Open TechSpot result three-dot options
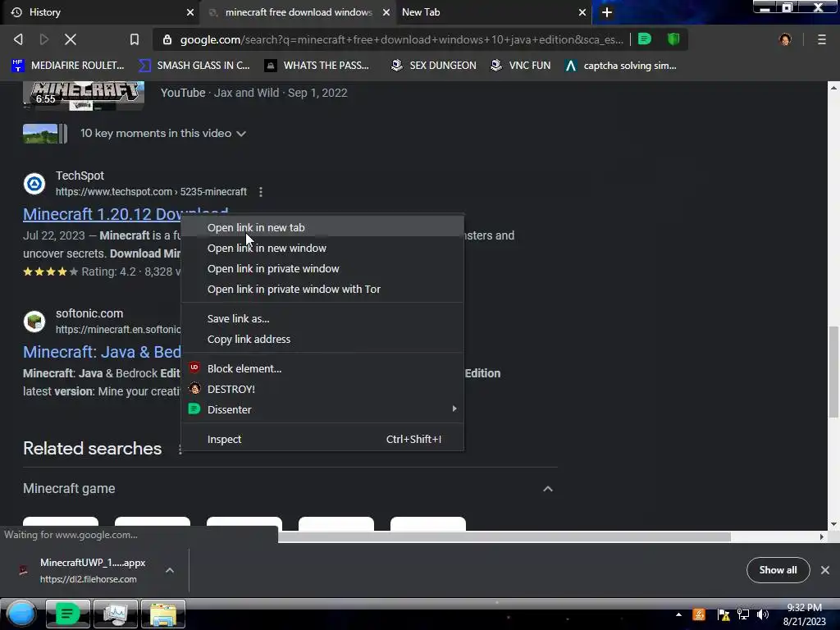The width and height of the screenshot is (840, 630). [260, 192]
